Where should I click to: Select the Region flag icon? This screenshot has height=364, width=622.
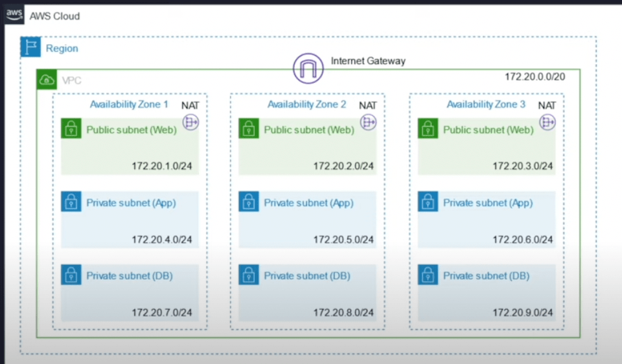pos(30,47)
